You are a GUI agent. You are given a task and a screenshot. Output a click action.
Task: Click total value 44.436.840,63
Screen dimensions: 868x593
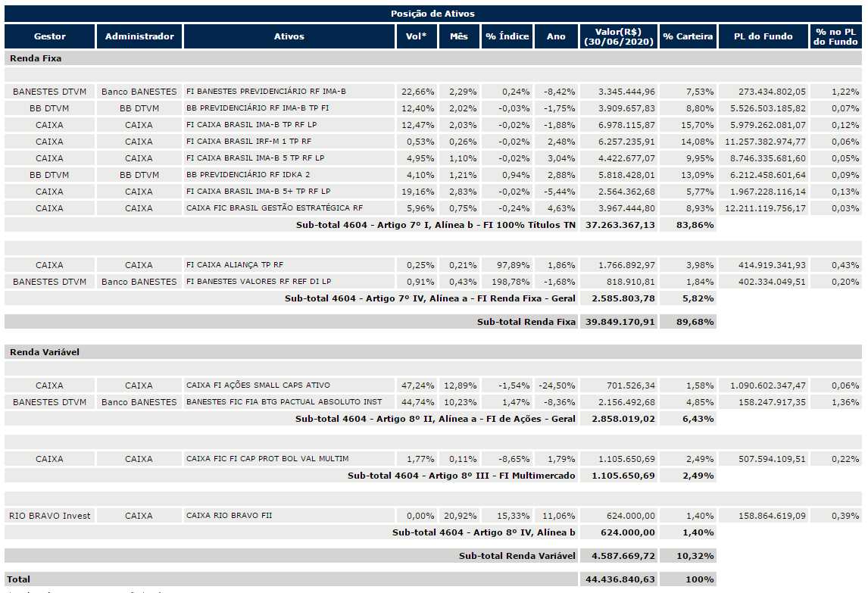coord(620,579)
